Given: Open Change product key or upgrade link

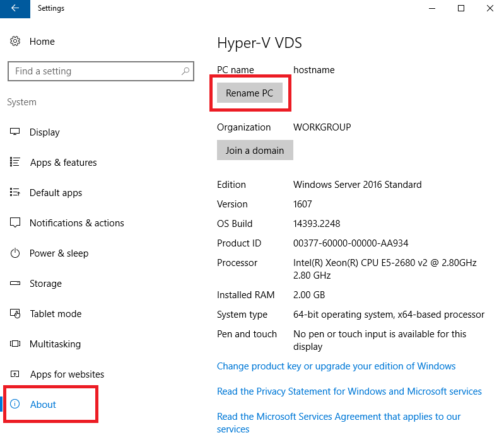Looking at the screenshot, I should click(x=336, y=366).
